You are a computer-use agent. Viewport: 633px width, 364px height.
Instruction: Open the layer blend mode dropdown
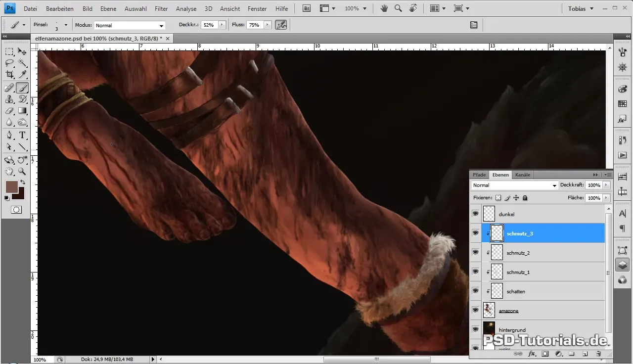point(514,185)
